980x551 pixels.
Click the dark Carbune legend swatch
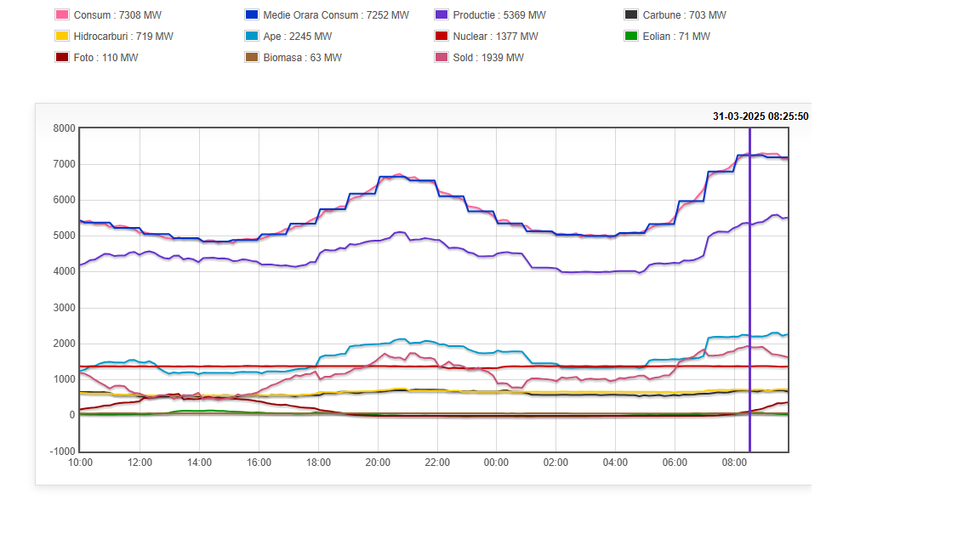click(x=630, y=15)
